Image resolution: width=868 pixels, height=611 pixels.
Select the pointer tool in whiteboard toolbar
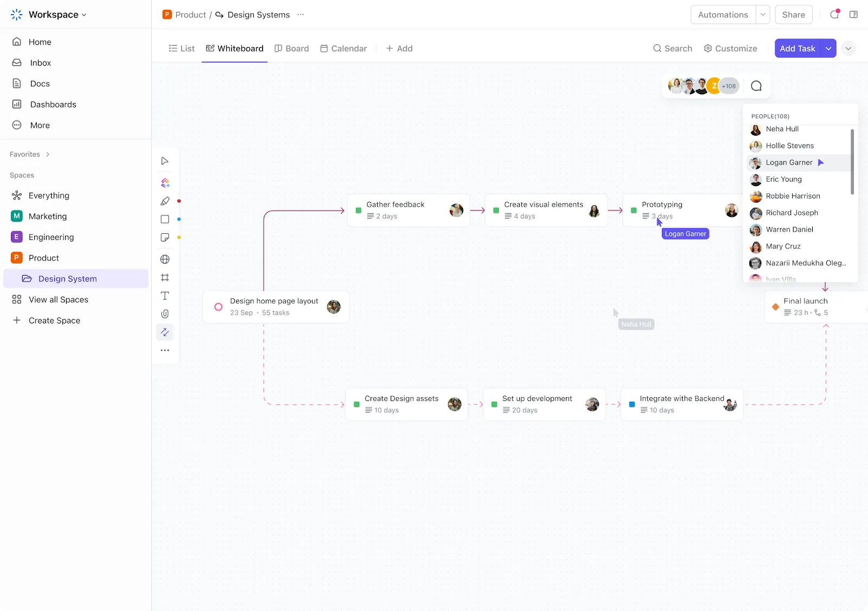pyautogui.click(x=165, y=161)
